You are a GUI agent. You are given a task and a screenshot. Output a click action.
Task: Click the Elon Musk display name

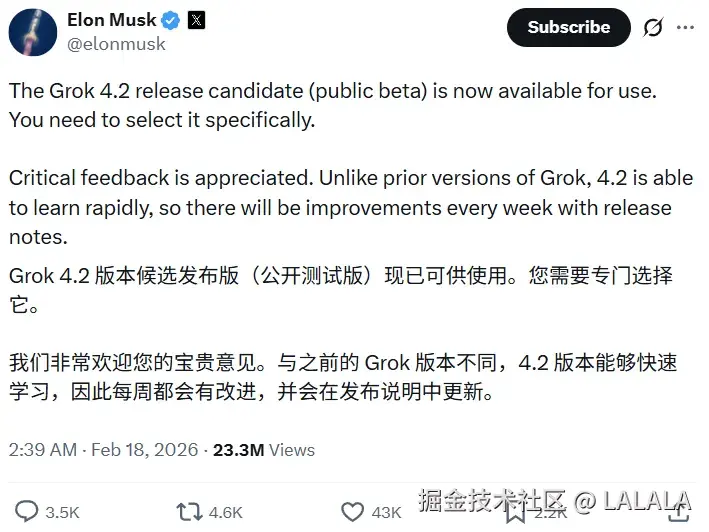pos(112,20)
